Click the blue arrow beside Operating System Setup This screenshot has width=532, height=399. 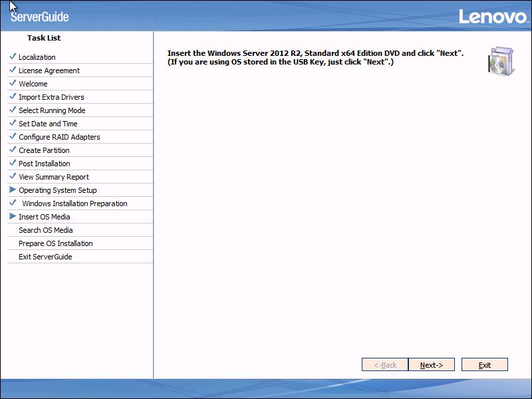tap(13, 190)
